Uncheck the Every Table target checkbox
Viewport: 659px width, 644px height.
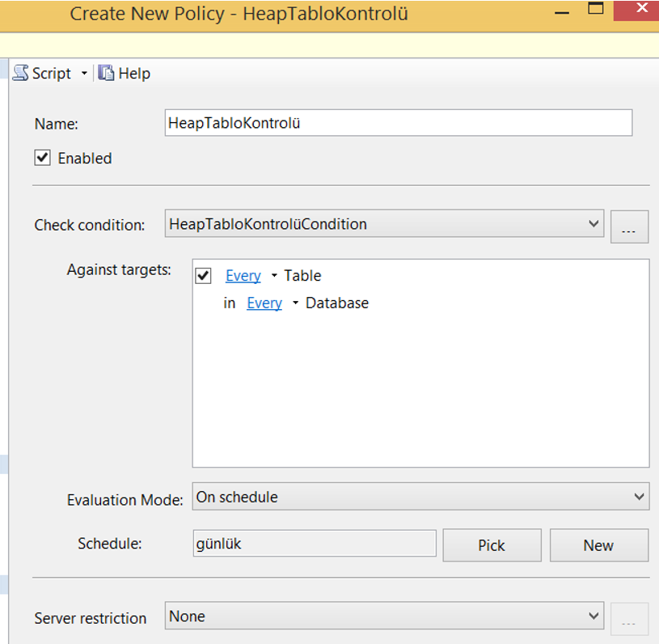204,276
